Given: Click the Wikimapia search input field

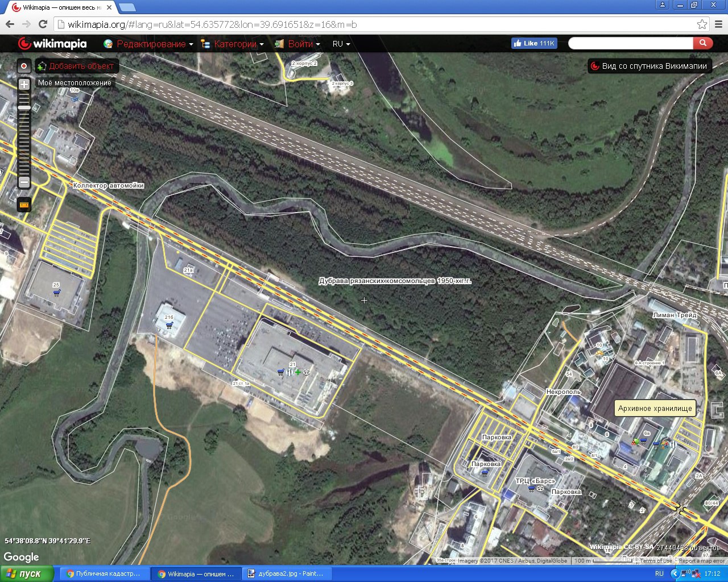Looking at the screenshot, I should point(630,43).
